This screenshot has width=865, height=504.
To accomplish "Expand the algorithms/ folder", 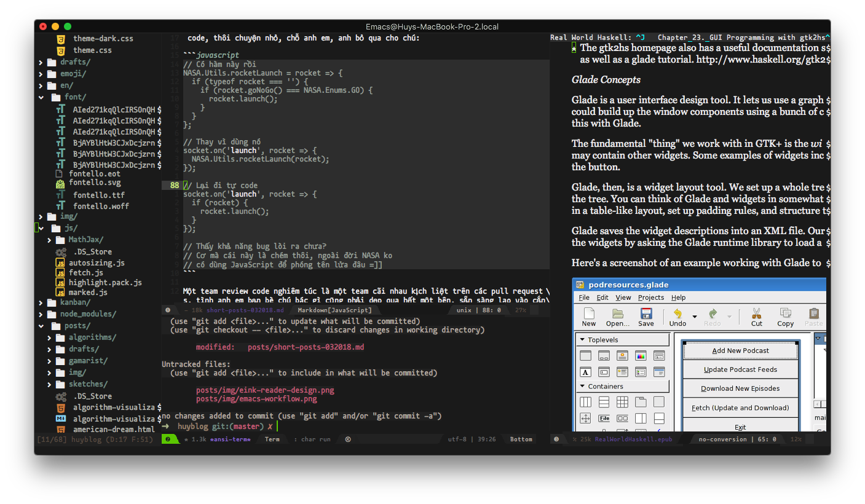I will click(50, 337).
